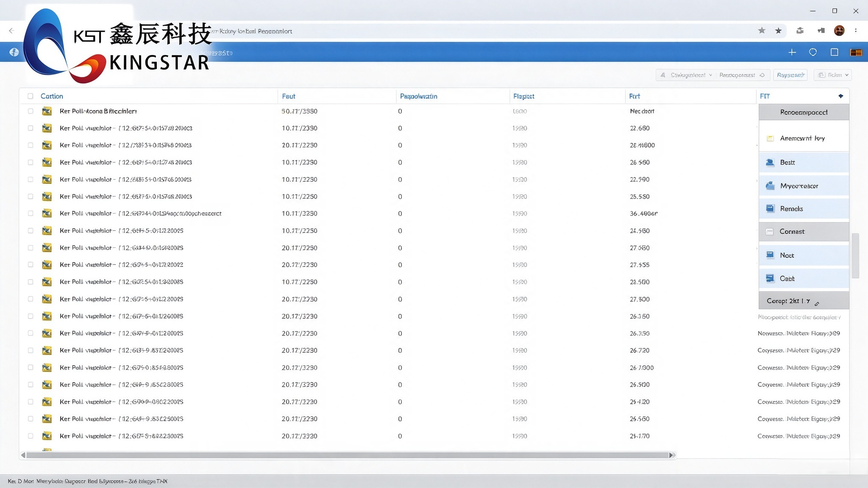This screenshot has height=488, width=868.
Task: Click the user profile avatar
Action: click(839, 30)
